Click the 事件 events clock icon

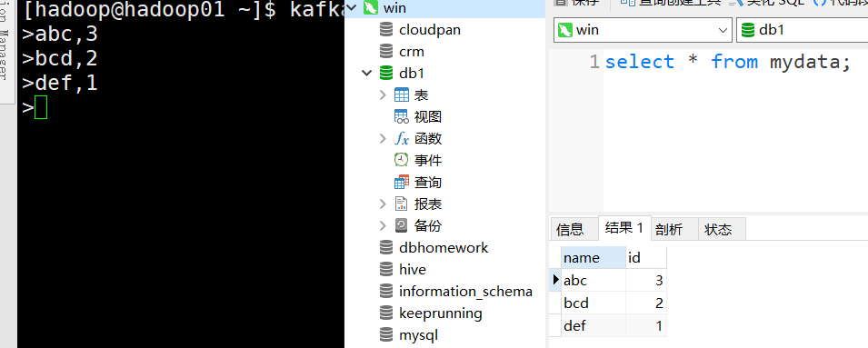click(402, 160)
